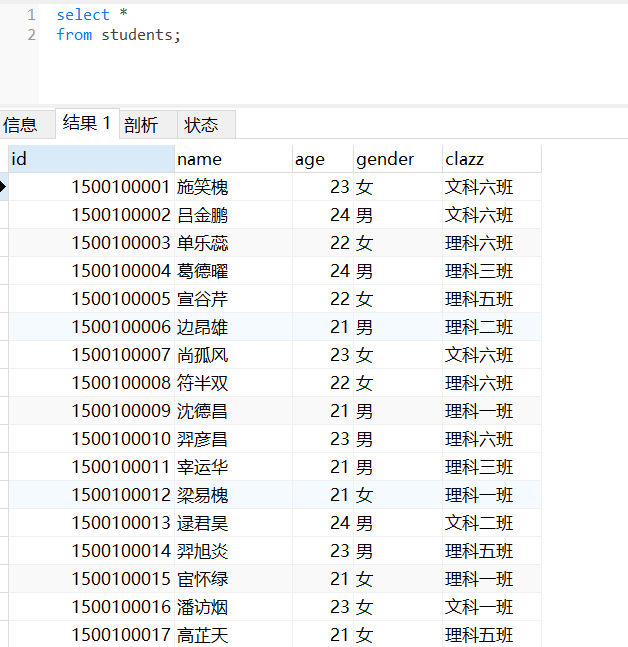The width and height of the screenshot is (628, 647).
Task: Click the first name cell 羿彦昌
Action: point(234,439)
